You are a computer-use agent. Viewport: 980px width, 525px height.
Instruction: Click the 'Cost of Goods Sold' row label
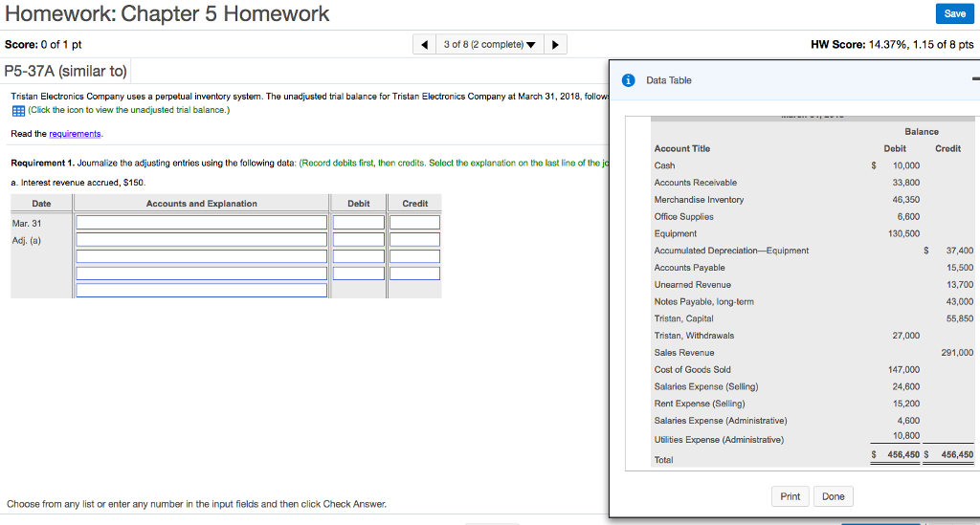(x=692, y=369)
